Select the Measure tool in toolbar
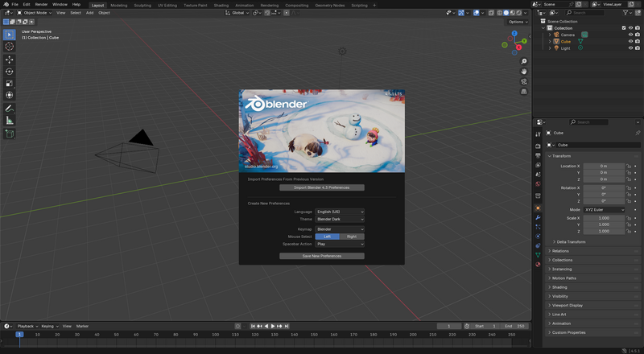The height and width of the screenshot is (354, 644). [x=10, y=120]
